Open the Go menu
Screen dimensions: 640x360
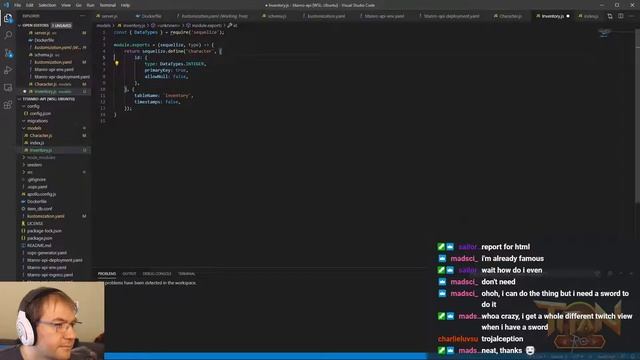pyautogui.click(x=79, y=5)
